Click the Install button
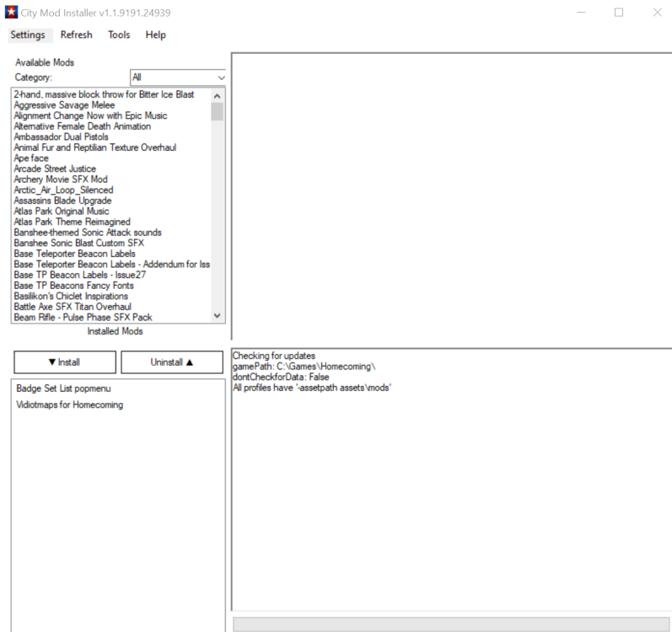This screenshot has height=632, width=672. (x=65, y=362)
